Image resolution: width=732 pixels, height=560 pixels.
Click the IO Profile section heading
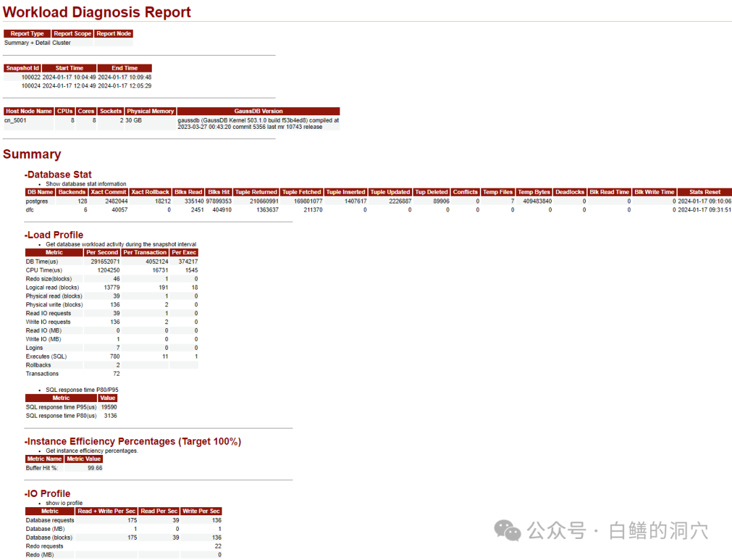click(x=47, y=494)
